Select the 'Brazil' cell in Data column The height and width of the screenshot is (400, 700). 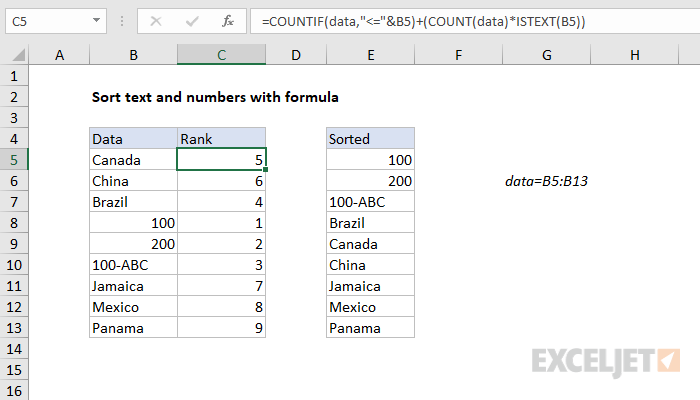pos(133,202)
